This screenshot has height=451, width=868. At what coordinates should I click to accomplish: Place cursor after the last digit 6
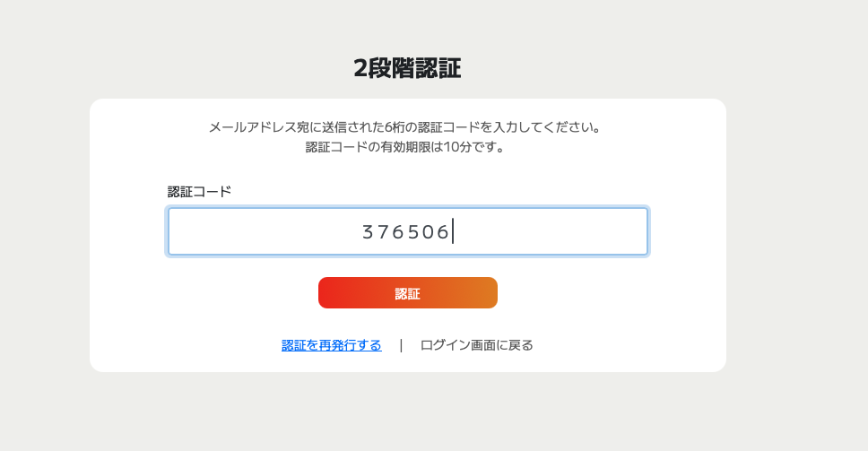point(451,232)
